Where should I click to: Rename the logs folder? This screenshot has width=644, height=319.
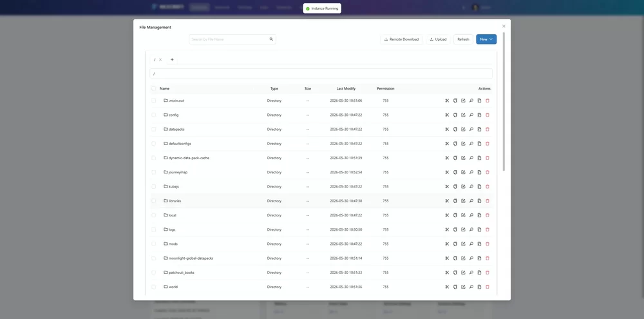click(x=463, y=229)
